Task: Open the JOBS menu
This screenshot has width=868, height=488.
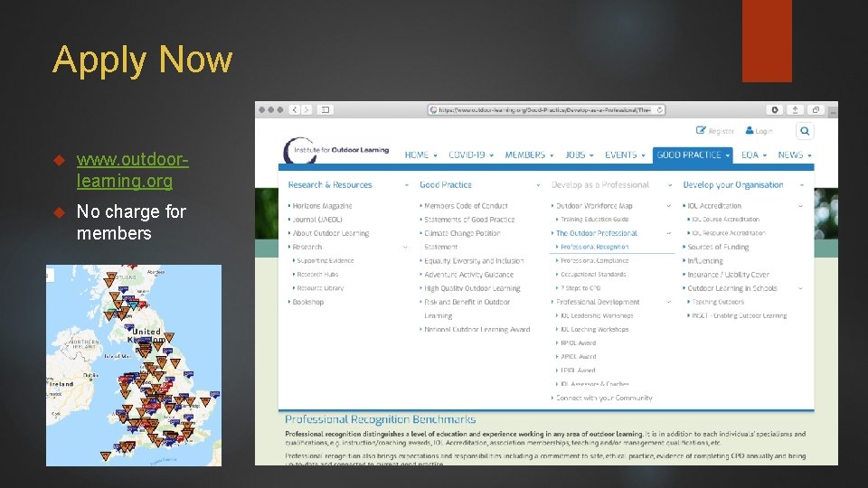Action: pyautogui.click(x=579, y=155)
